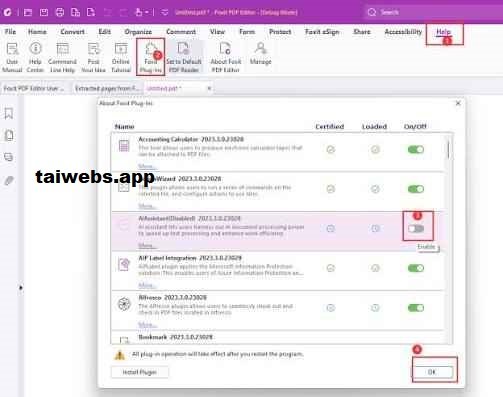Click the Manage account ribbon button
503x397 pixels.
point(261,53)
